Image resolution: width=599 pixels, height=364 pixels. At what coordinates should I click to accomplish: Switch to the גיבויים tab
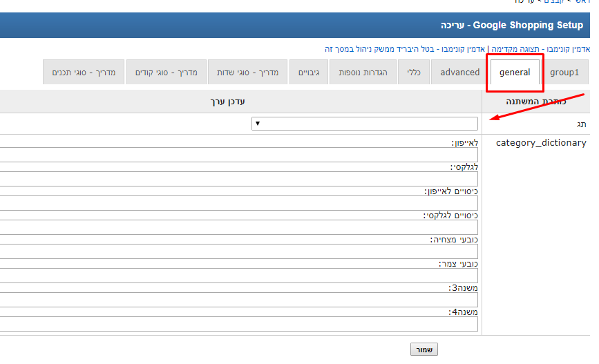(x=309, y=73)
